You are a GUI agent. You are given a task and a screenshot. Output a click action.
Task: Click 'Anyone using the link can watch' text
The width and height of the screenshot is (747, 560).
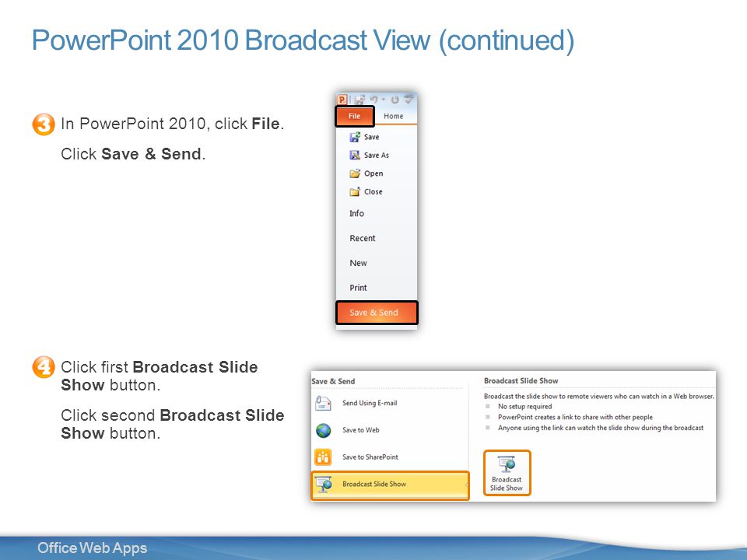[x=600, y=428]
